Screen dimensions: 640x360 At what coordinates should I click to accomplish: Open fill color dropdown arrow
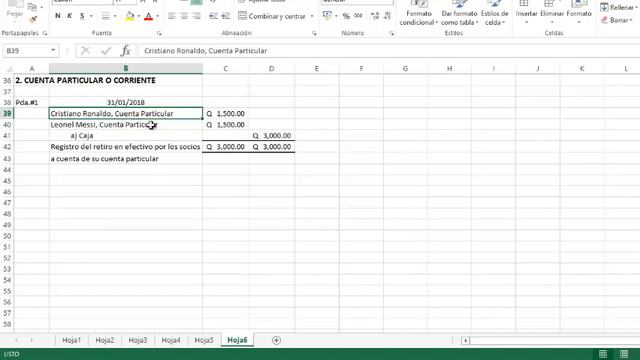tap(139, 16)
